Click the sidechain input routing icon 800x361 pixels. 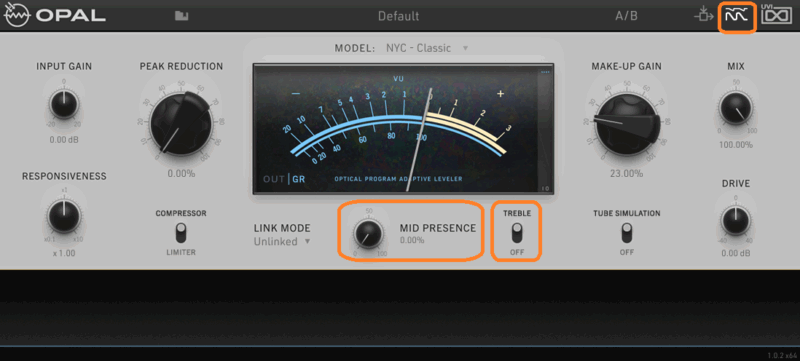tap(704, 15)
